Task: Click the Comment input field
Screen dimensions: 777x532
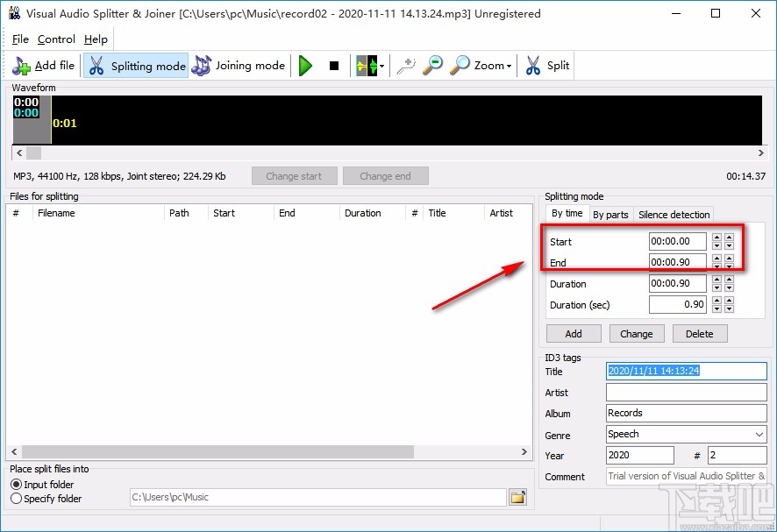Action: coord(687,476)
